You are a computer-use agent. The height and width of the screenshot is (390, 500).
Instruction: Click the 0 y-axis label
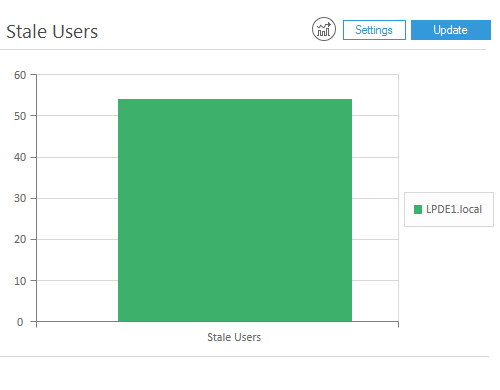click(20, 322)
